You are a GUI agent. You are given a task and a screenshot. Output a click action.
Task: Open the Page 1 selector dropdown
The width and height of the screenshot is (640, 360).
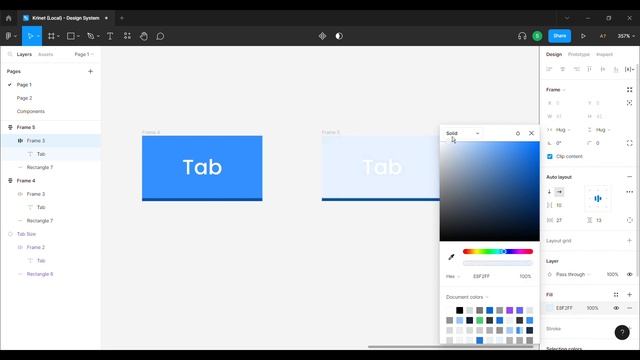pos(84,54)
